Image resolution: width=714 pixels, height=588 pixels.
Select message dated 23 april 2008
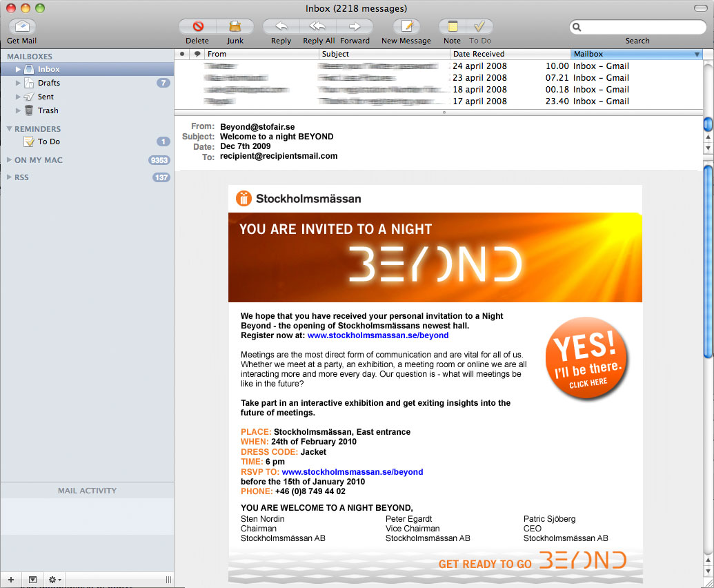[x=438, y=78]
